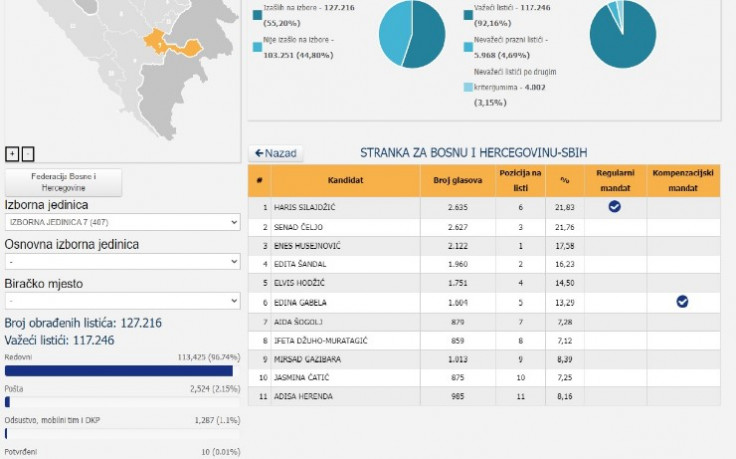Click 'Izašlih na izbore' legend color square
The height and width of the screenshot is (459, 736).
click(256, 13)
